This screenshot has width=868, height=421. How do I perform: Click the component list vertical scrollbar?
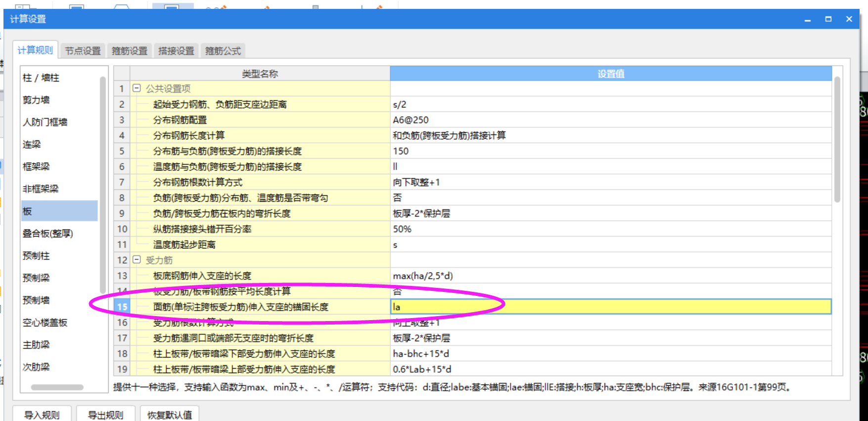pyautogui.click(x=103, y=186)
